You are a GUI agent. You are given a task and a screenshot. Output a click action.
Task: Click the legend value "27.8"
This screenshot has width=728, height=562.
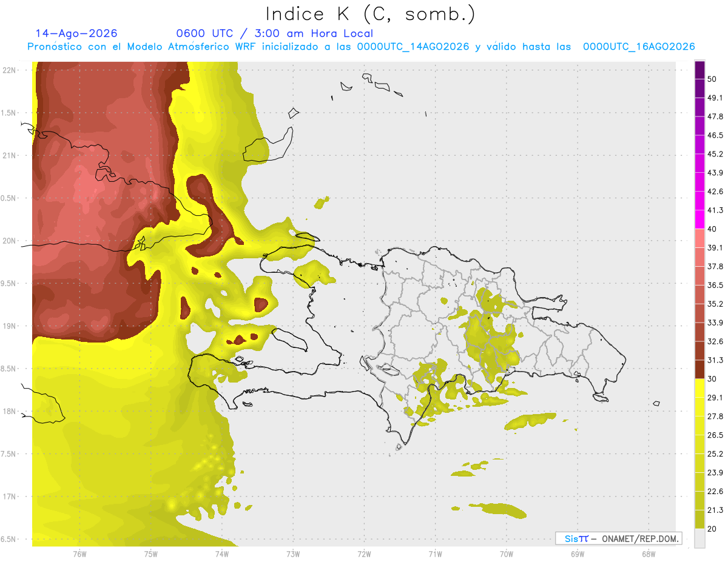pos(715,416)
